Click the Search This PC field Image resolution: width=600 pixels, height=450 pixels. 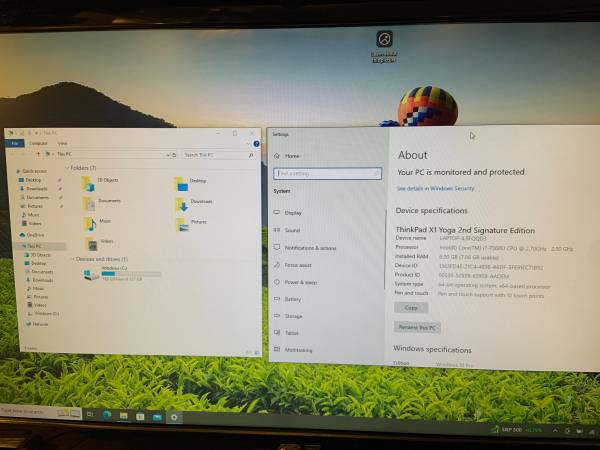[x=218, y=155]
